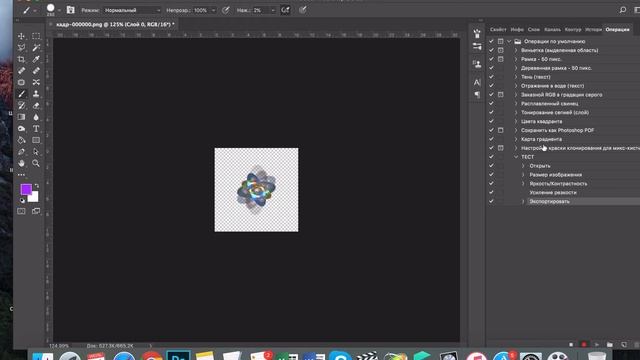The height and width of the screenshot is (360, 640).
Task: Toggle checkmark for 'Виньетка (выделенная область)'
Action: point(491,50)
